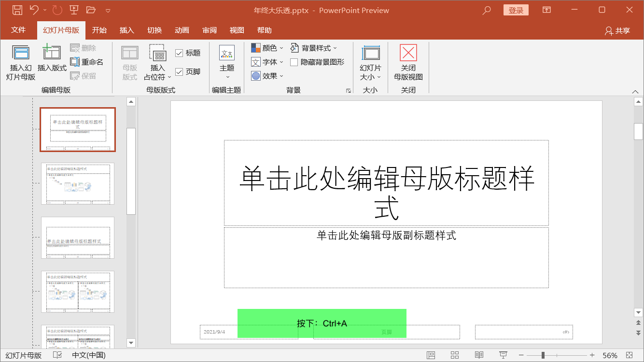The width and height of the screenshot is (644, 362).
Task: Select the third section header layout thumbnail
Action: [78, 237]
